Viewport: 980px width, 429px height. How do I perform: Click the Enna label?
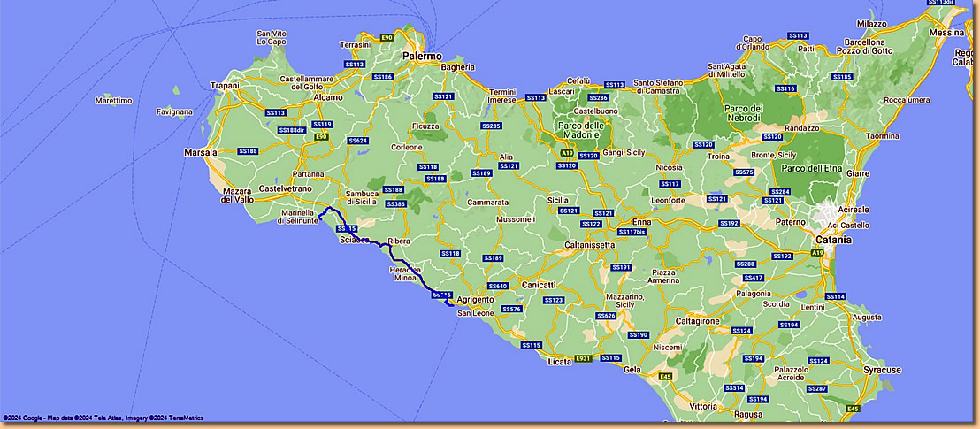coord(642,222)
